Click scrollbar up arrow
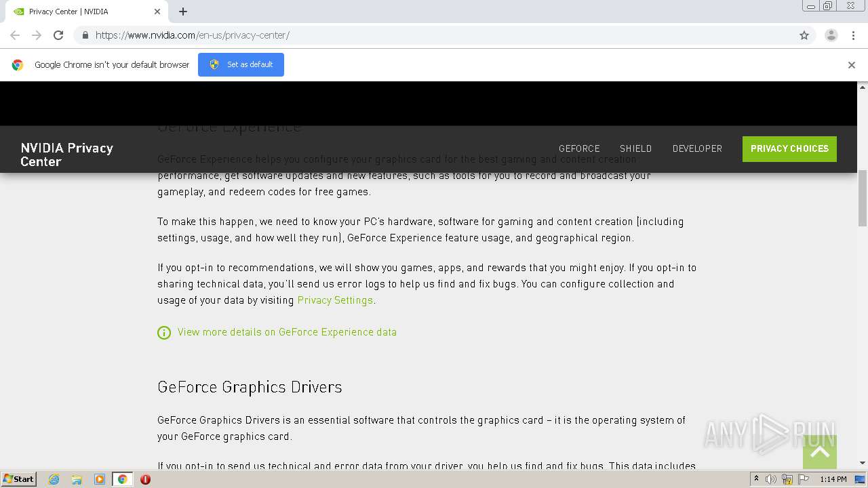The height and width of the screenshot is (488, 868). [x=863, y=87]
